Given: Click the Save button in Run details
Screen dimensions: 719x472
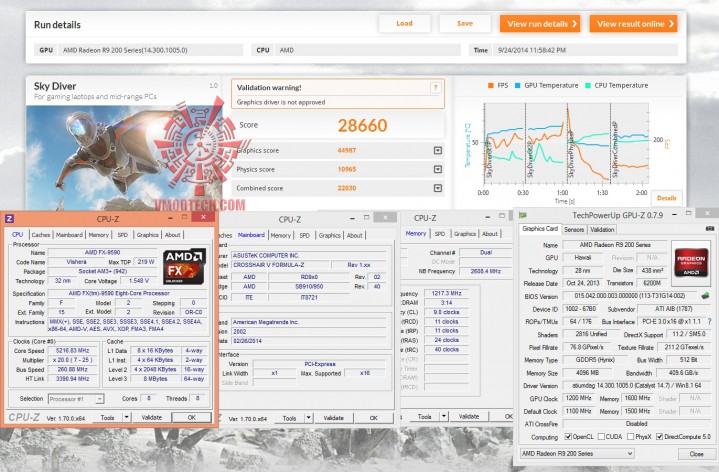Looking at the screenshot, I should [465, 23].
